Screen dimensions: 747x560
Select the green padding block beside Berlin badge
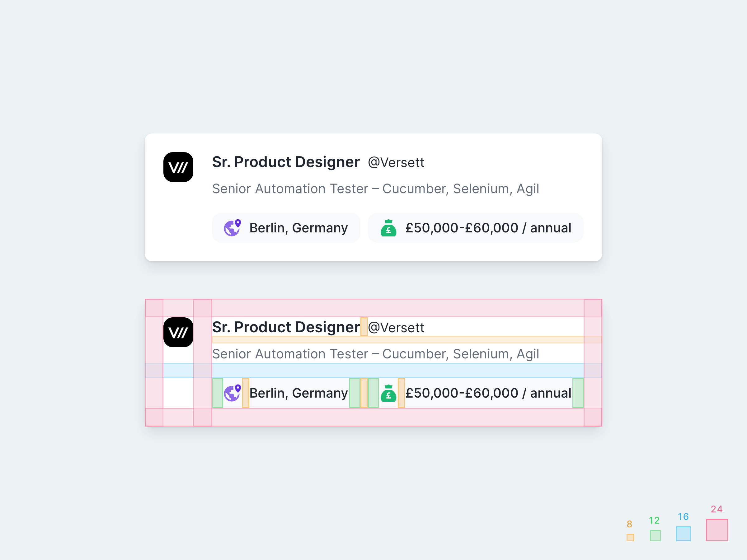click(x=218, y=393)
